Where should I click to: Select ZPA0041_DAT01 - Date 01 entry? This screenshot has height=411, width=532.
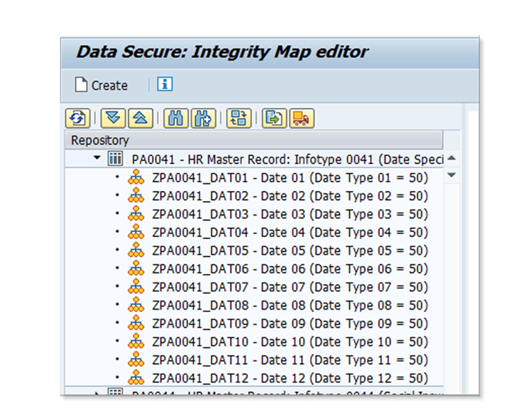pos(290,178)
